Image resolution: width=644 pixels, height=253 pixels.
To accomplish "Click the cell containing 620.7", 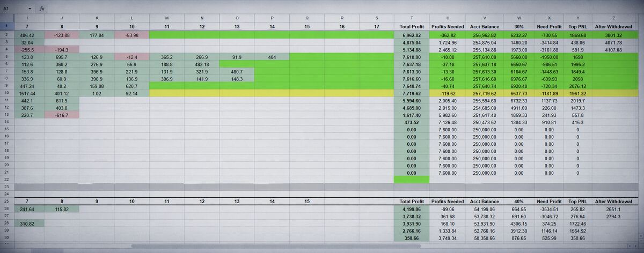I will 132,85.
